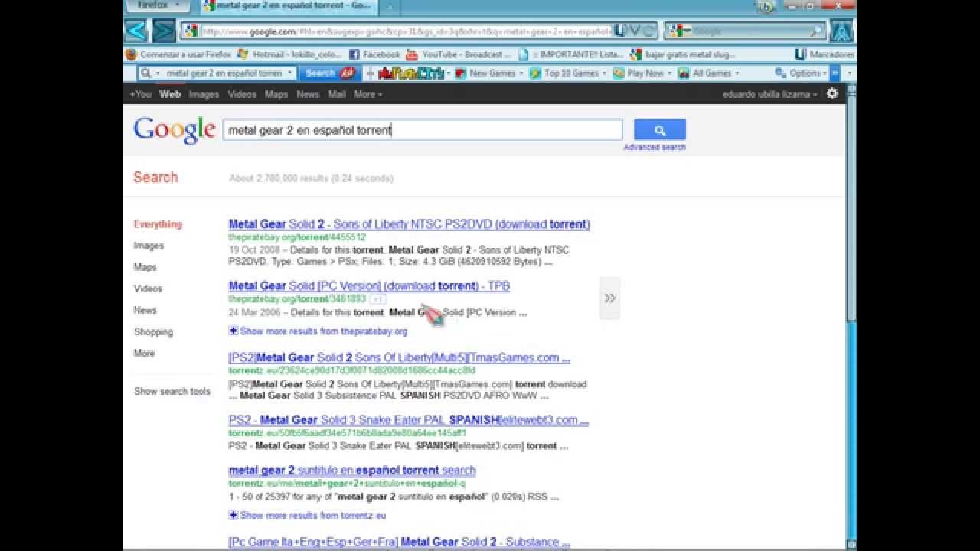Click the blue Google search magnifier button
The width and height of the screenshot is (980, 551).
pos(660,130)
